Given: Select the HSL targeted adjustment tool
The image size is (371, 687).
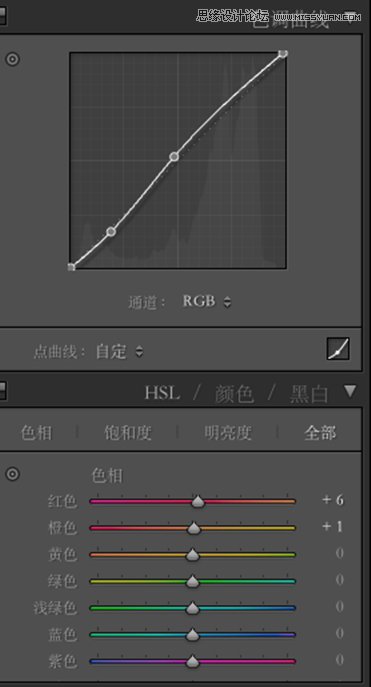Looking at the screenshot, I should pyautogui.click(x=12, y=474).
